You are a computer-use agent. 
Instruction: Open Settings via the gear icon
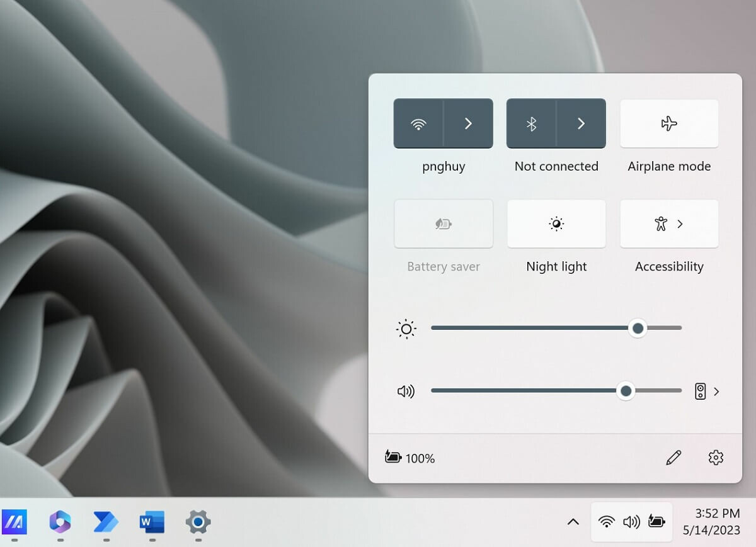715,458
